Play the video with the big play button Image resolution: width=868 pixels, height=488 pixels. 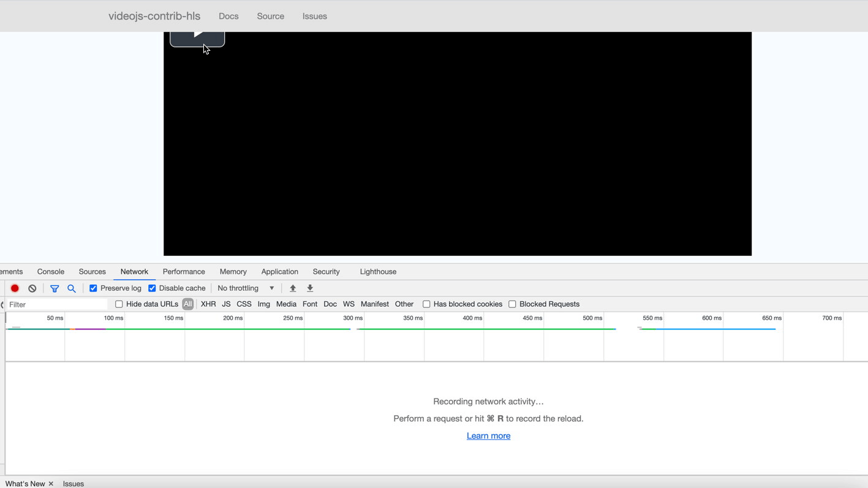click(x=197, y=39)
